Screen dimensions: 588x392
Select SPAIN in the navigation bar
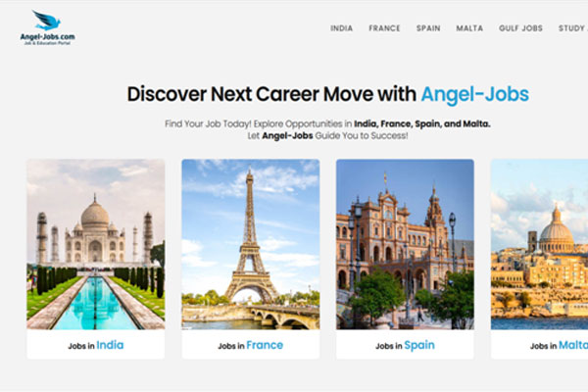tap(428, 28)
